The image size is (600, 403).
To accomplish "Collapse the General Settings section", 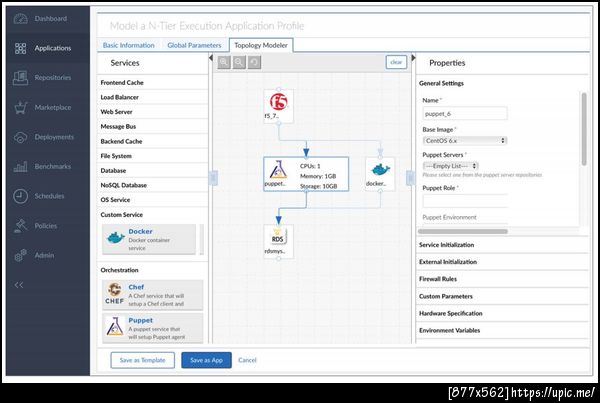I will [502, 83].
